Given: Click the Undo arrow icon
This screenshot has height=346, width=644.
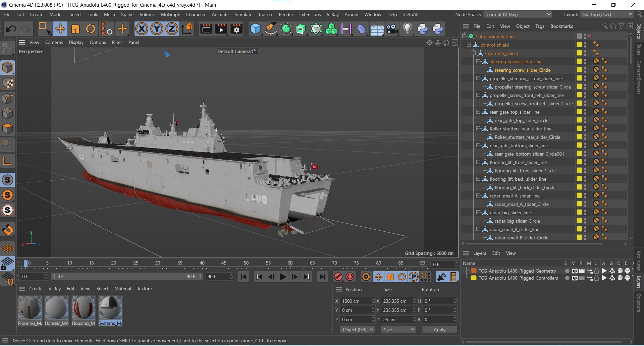Looking at the screenshot, I should click(x=11, y=29).
